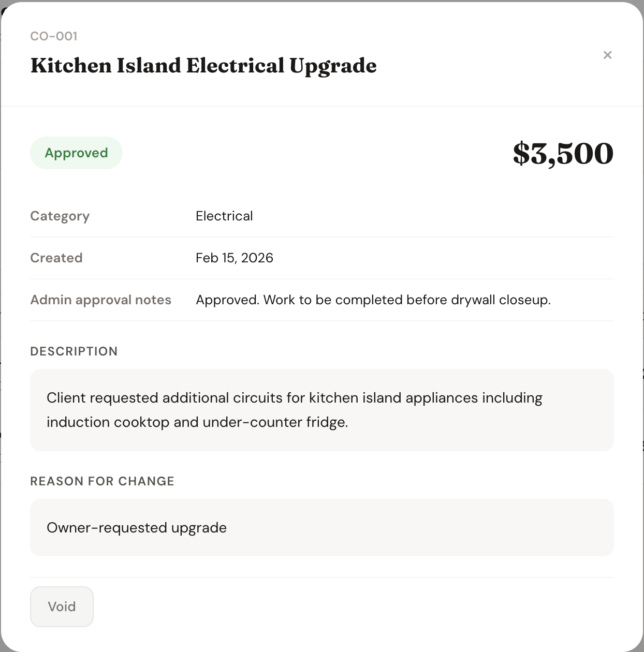Click the induction cooktop description line
The height and width of the screenshot is (652, 644).
(x=197, y=422)
